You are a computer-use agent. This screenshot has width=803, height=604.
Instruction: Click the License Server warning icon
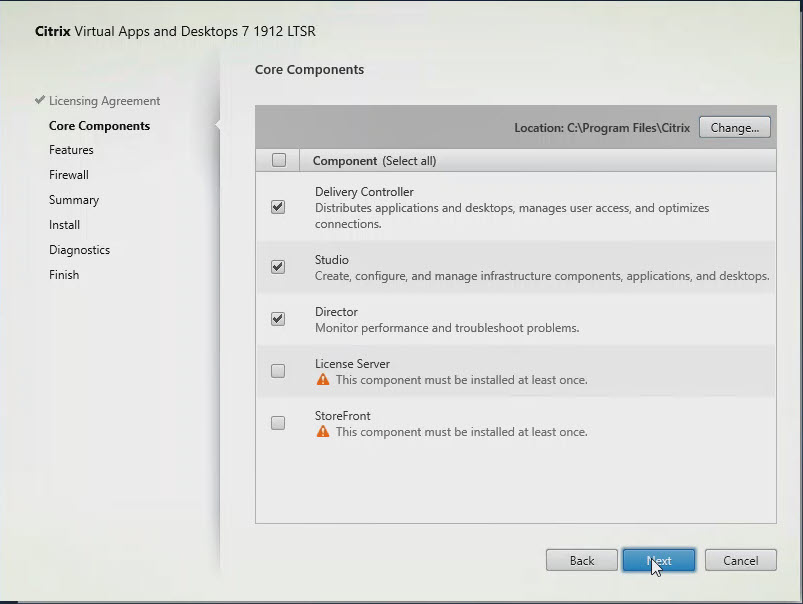point(323,380)
